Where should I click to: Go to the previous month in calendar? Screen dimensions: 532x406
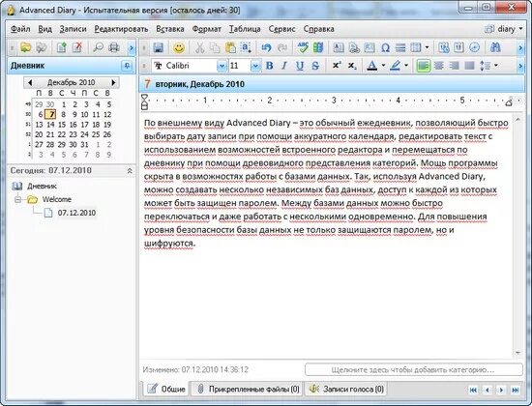click(x=30, y=82)
